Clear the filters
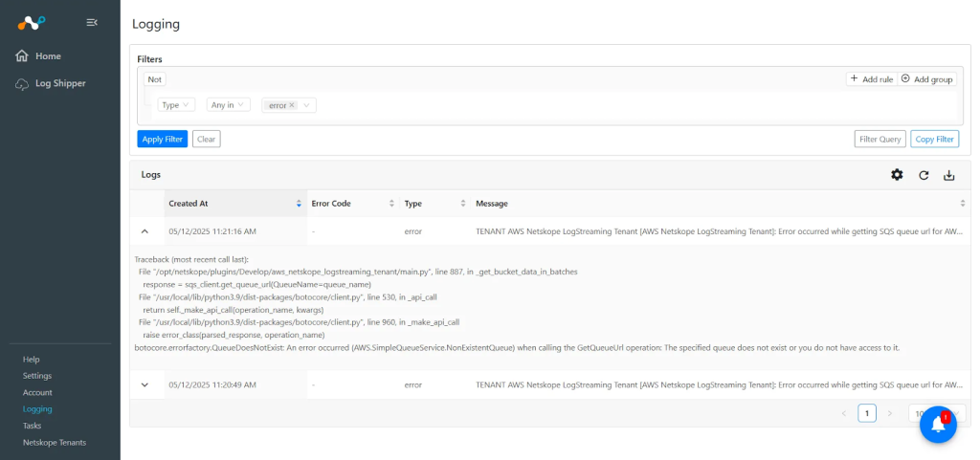The width and height of the screenshot is (980, 460). [207, 140]
